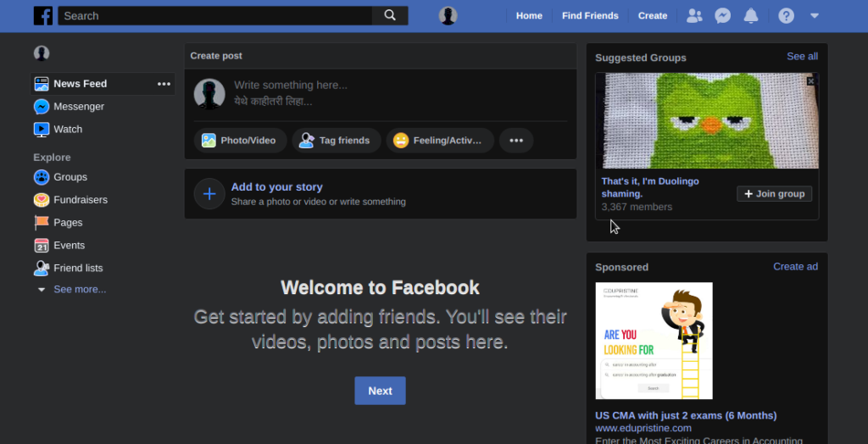Open Create in top navigation
The height and width of the screenshot is (444, 868).
coord(653,15)
